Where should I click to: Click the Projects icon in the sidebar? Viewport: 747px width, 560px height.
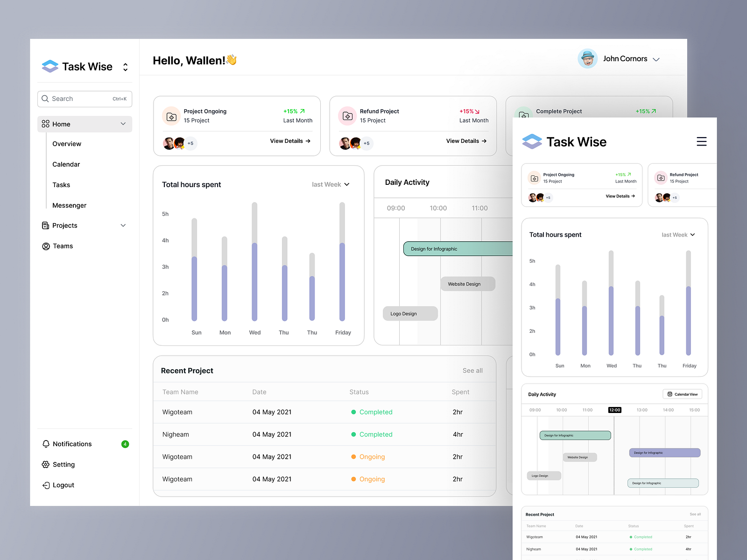coord(46,225)
